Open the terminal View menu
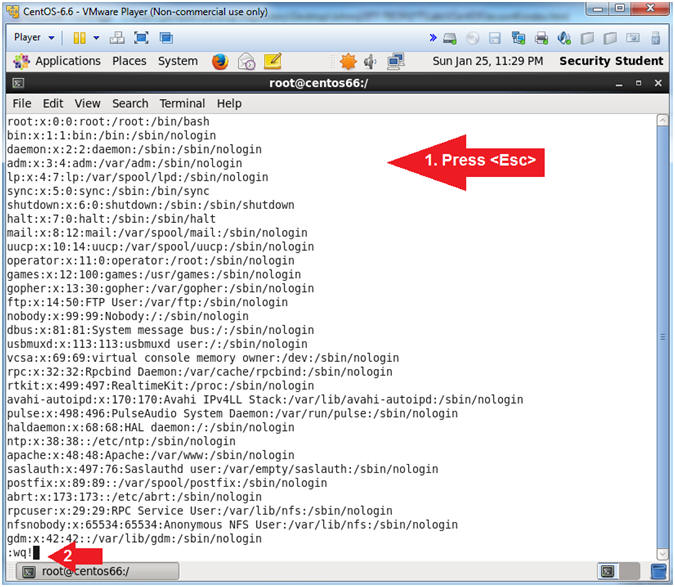Screen dimensions: 675x587 pos(87,104)
